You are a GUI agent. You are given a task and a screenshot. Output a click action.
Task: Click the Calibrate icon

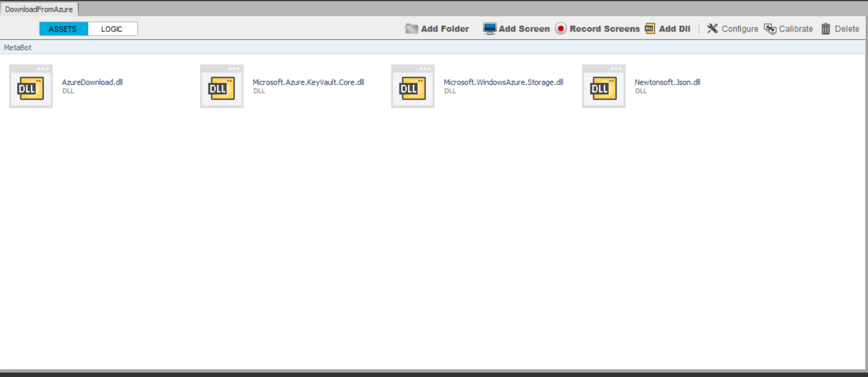pos(770,29)
